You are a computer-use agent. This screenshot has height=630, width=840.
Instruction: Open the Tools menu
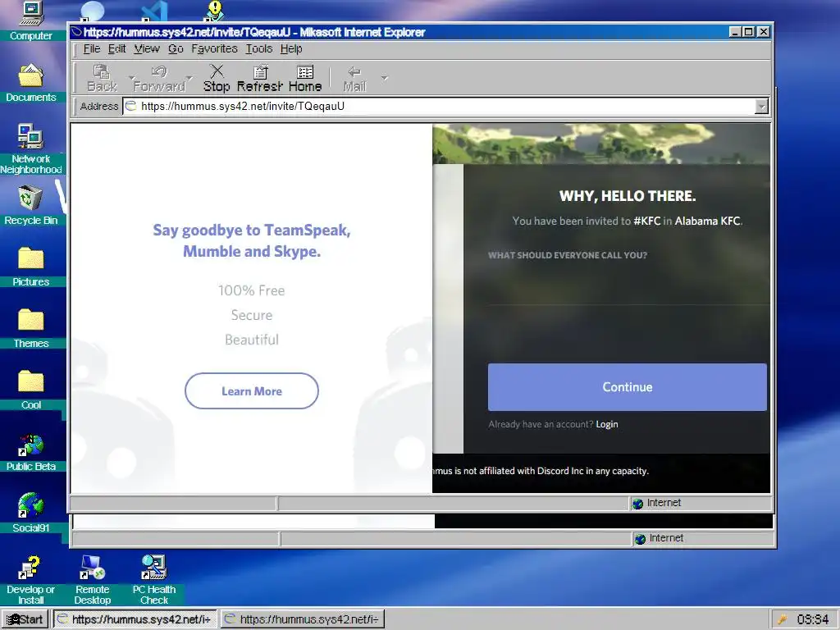click(x=259, y=48)
